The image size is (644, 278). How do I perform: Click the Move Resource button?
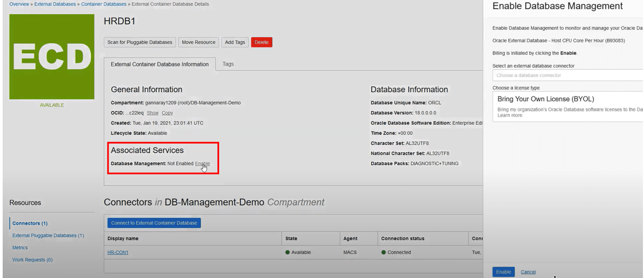(x=198, y=43)
